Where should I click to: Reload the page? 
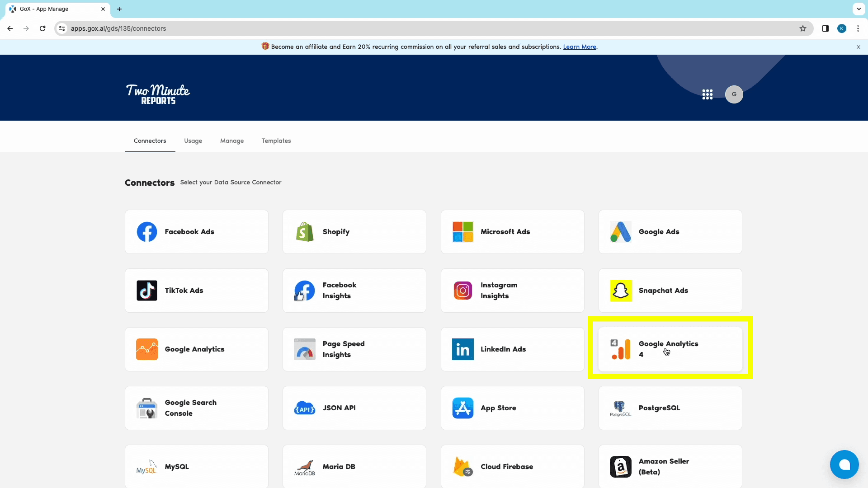click(42, 28)
